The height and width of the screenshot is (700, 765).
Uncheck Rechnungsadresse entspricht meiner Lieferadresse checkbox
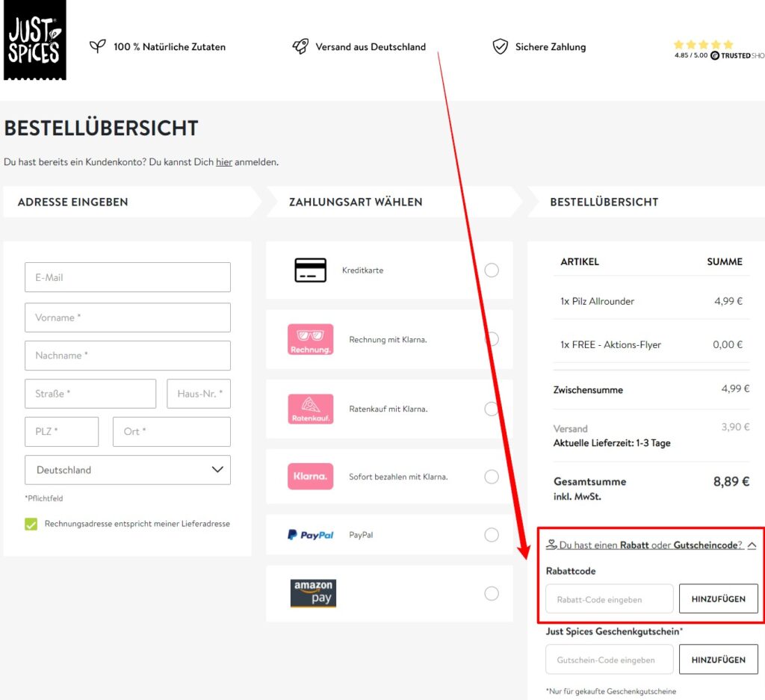(31, 524)
